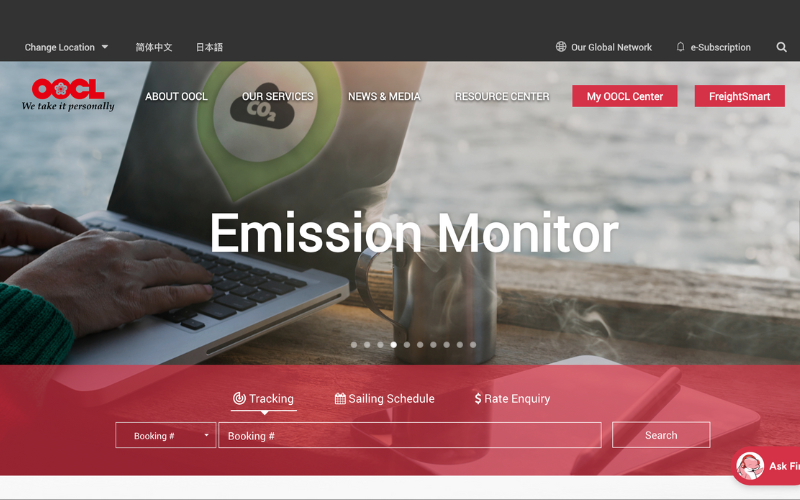This screenshot has height=500, width=800.
Task: Switch language to 日本語
Action: (x=209, y=47)
